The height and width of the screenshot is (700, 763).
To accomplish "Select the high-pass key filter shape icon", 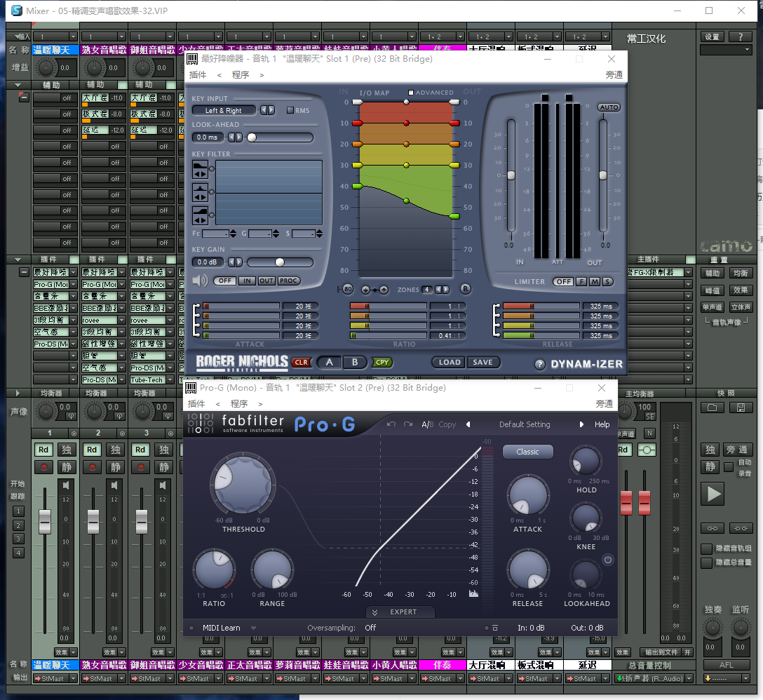I will pyautogui.click(x=200, y=215).
